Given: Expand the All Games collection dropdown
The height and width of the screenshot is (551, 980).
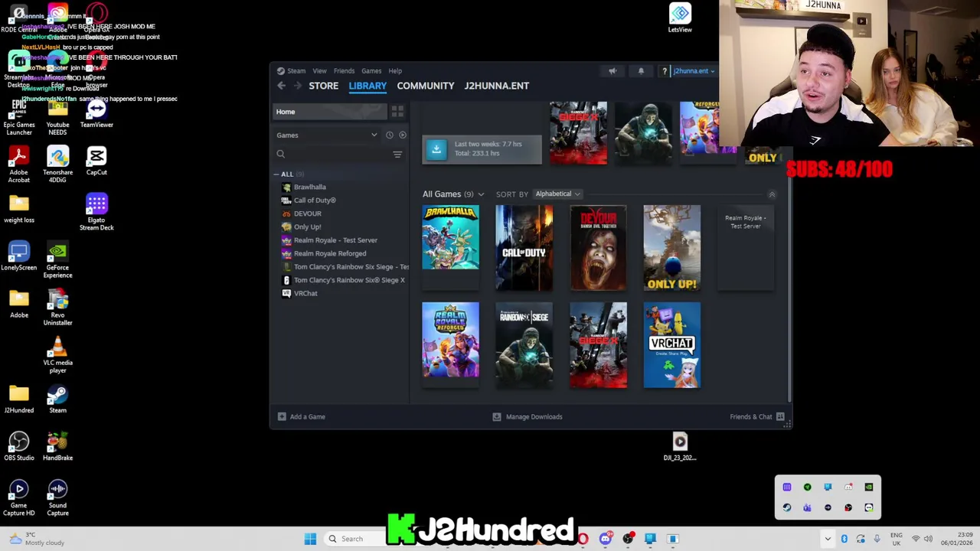Looking at the screenshot, I should pyautogui.click(x=481, y=194).
